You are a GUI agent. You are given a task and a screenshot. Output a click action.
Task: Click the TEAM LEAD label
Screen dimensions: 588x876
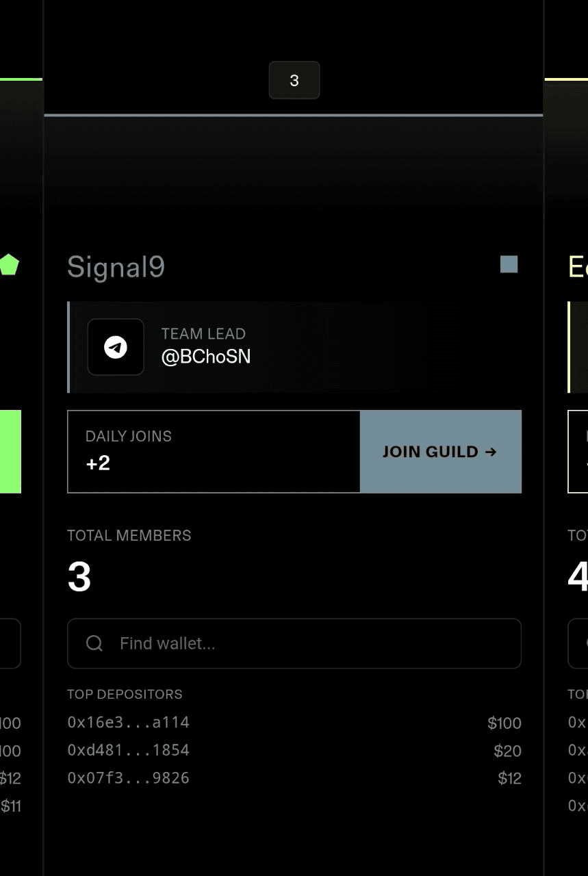(203, 334)
